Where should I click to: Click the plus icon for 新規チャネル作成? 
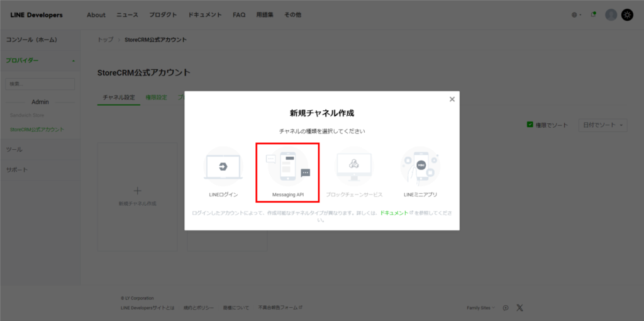click(138, 191)
